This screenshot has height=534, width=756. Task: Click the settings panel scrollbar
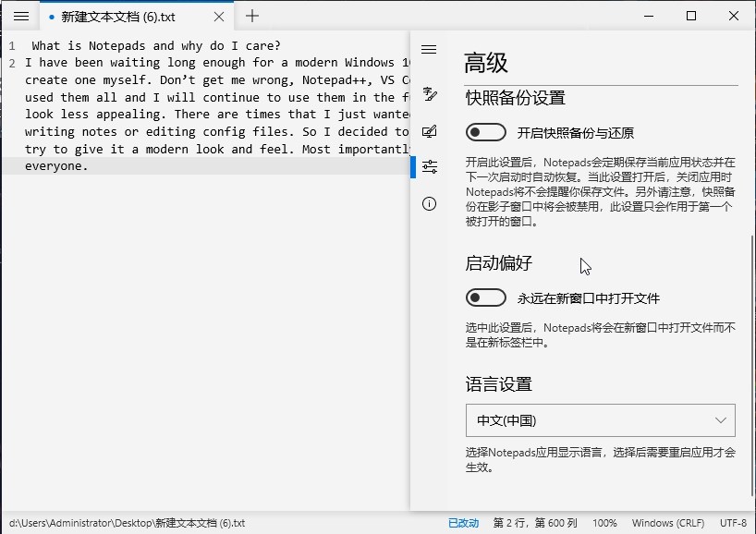753,365
